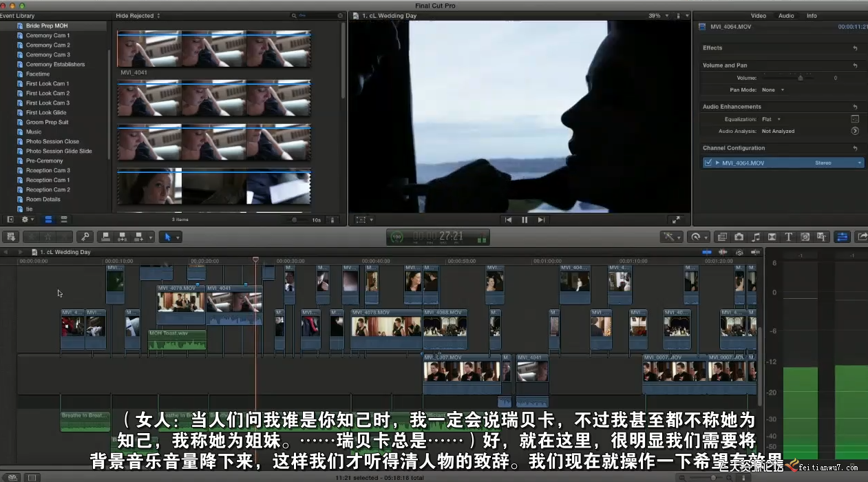Open the browser action gear menu

tap(28, 220)
